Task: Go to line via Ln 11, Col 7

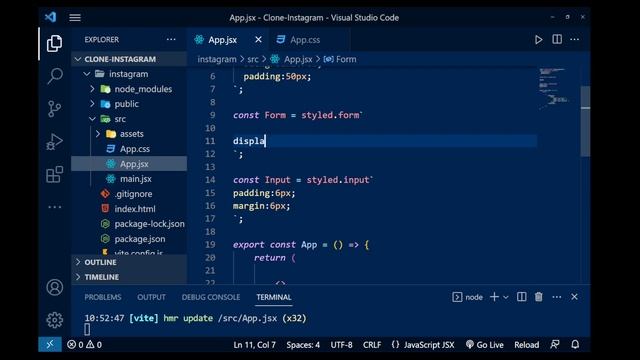Action: [254, 344]
